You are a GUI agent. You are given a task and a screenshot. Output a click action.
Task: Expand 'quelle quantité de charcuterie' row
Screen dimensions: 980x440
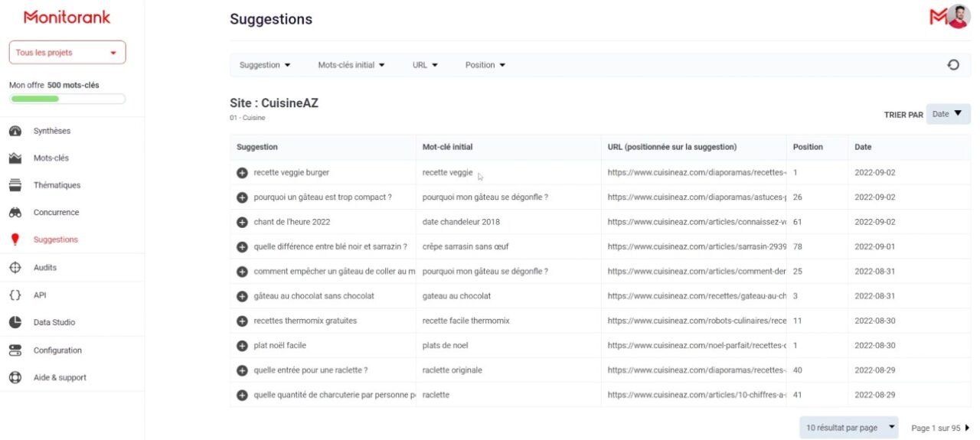point(242,395)
